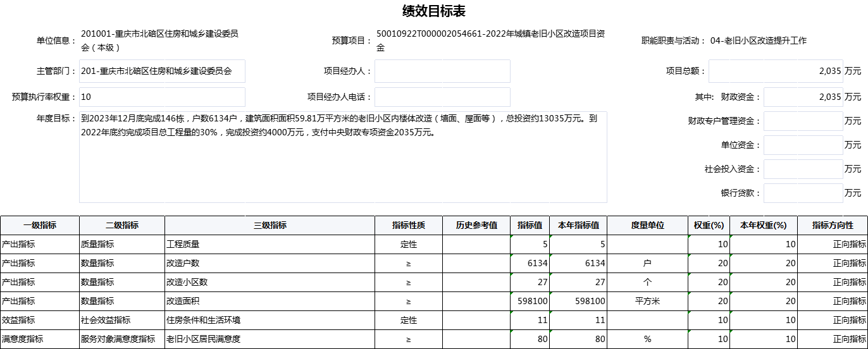The height and width of the screenshot is (349, 868).
Task: Click the 主管部门 input field
Action: point(162,71)
